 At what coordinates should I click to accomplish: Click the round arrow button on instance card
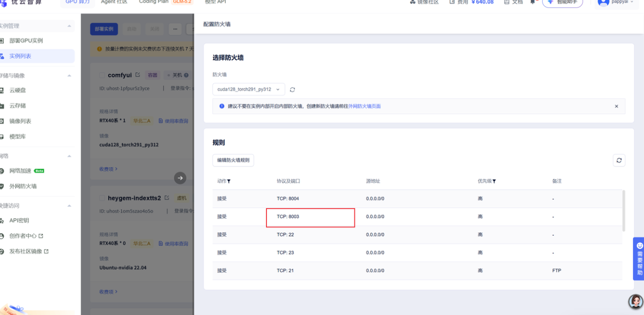180,178
